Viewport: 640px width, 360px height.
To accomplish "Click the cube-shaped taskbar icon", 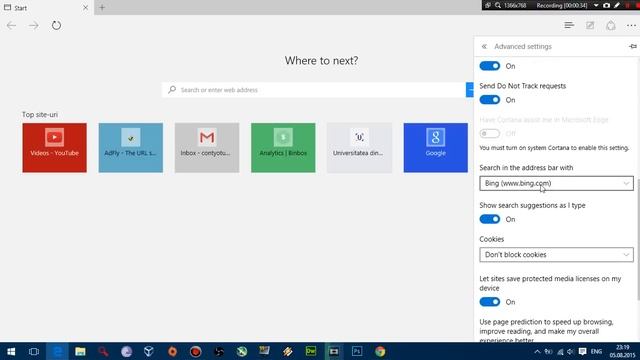I will pyautogui.click(x=149, y=351).
